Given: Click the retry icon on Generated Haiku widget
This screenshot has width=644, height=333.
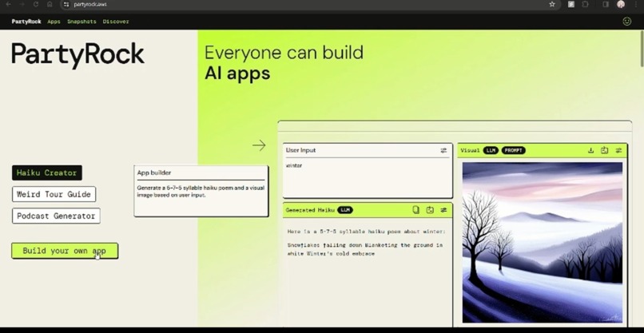Looking at the screenshot, I should tap(430, 210).
